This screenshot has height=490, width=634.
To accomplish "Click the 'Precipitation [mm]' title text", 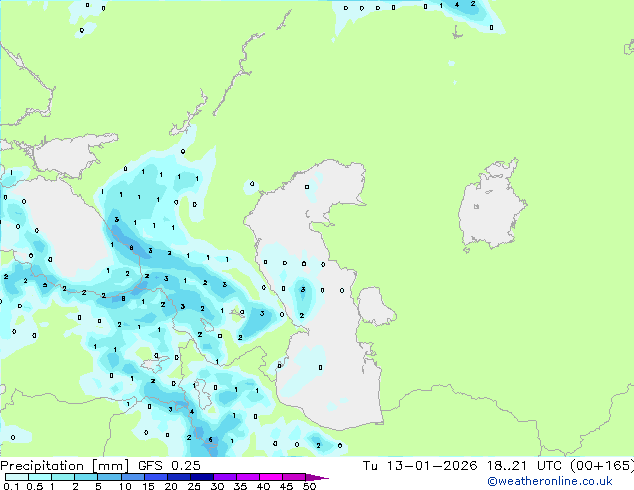I will click(x=65, y=466).
